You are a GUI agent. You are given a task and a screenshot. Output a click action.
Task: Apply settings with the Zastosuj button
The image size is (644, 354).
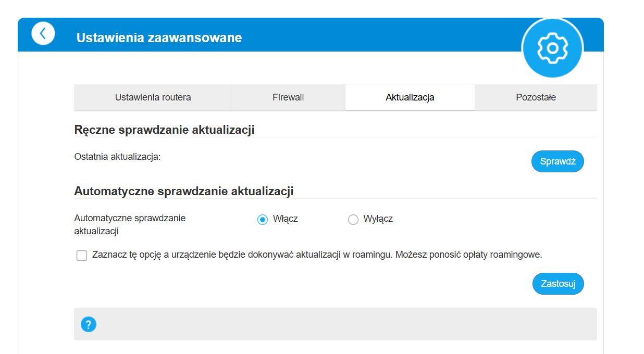coord(558,284)
